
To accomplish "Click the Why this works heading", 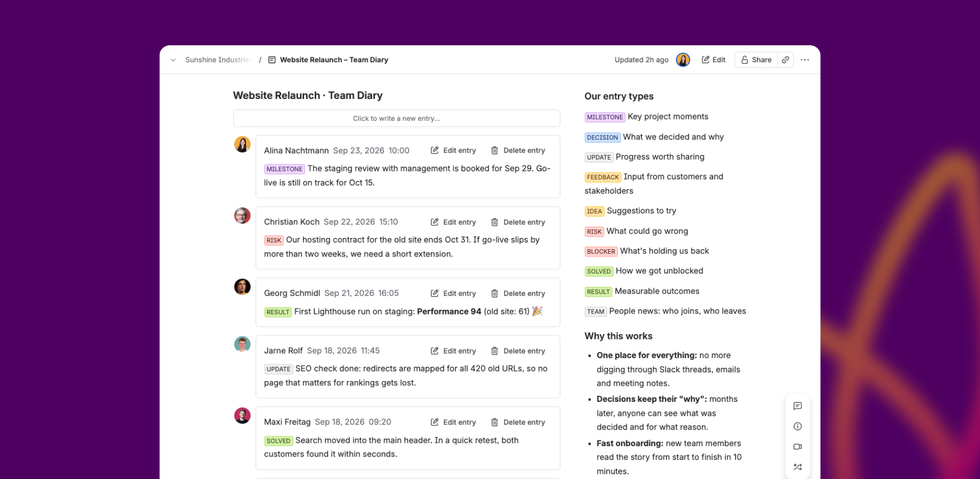I will pos(618,336).
